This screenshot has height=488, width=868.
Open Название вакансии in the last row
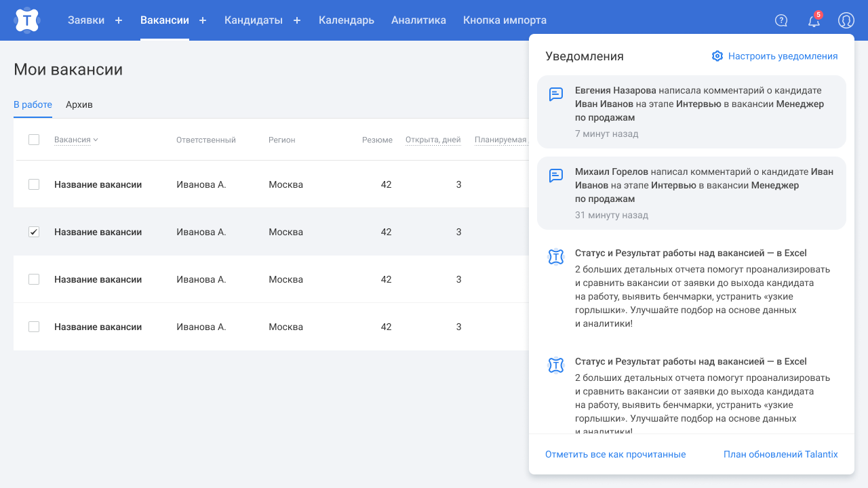[98, 327]
